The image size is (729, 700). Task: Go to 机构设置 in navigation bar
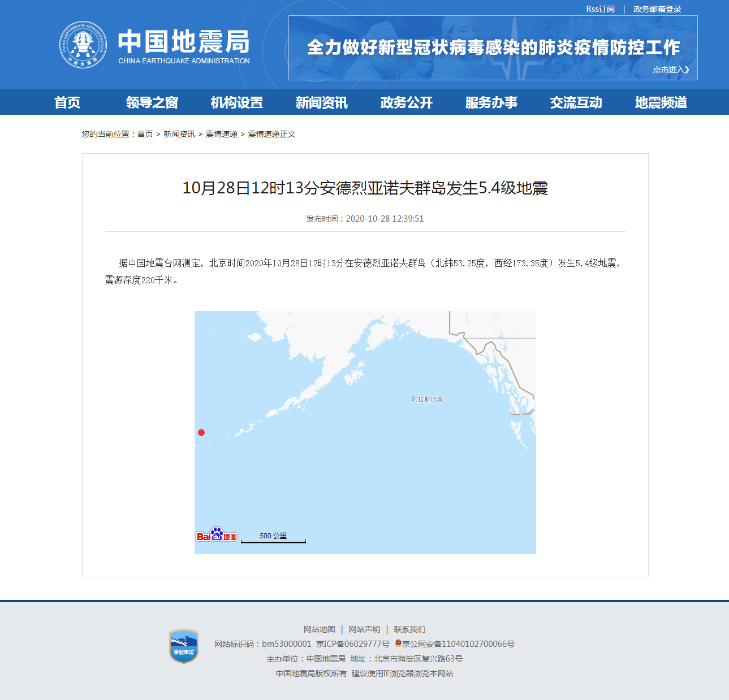[237, 102]
